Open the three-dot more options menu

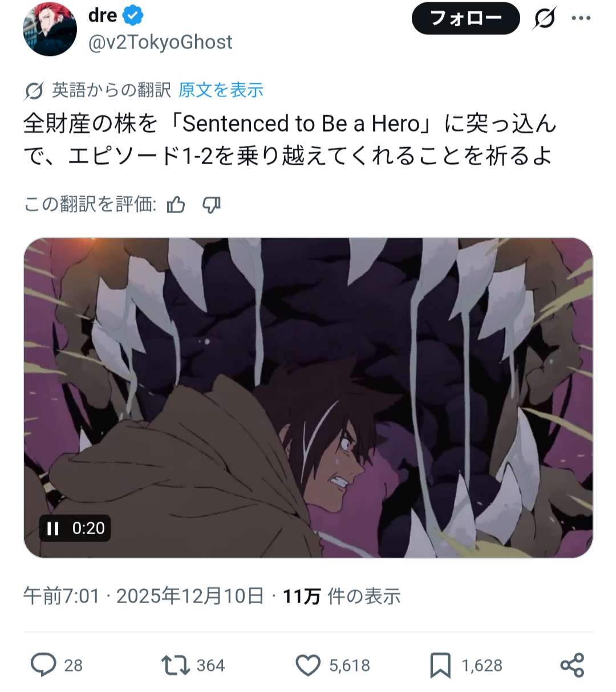(x=581, y=19)
